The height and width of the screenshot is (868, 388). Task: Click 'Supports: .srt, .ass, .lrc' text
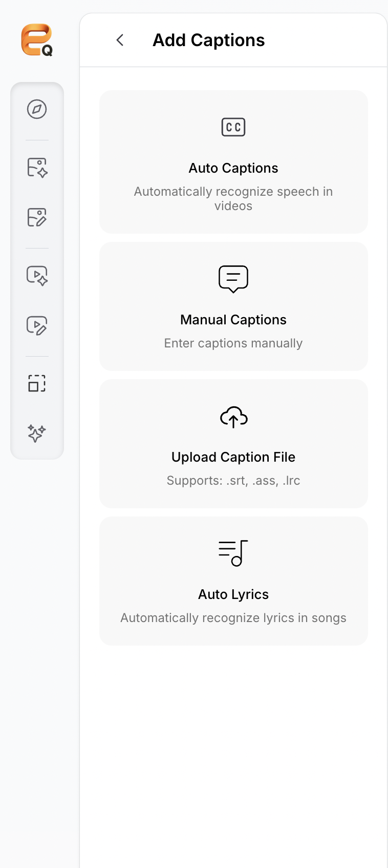click(233, 481)
